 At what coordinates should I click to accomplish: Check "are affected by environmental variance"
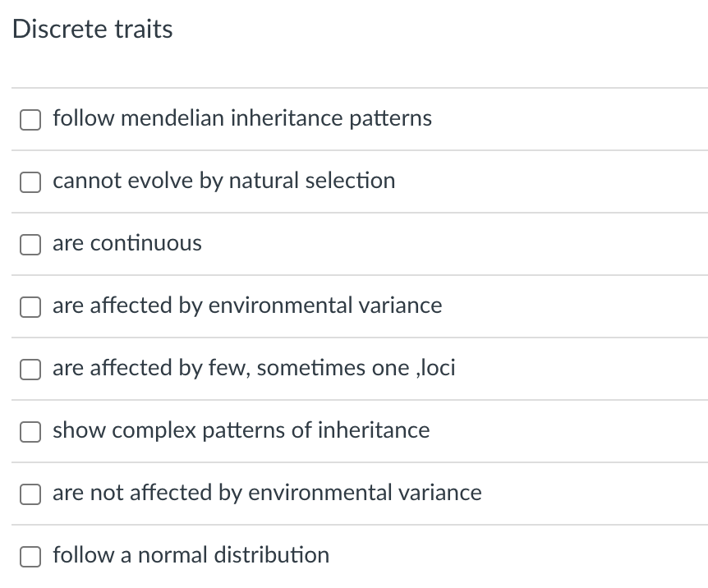[30, 306]
